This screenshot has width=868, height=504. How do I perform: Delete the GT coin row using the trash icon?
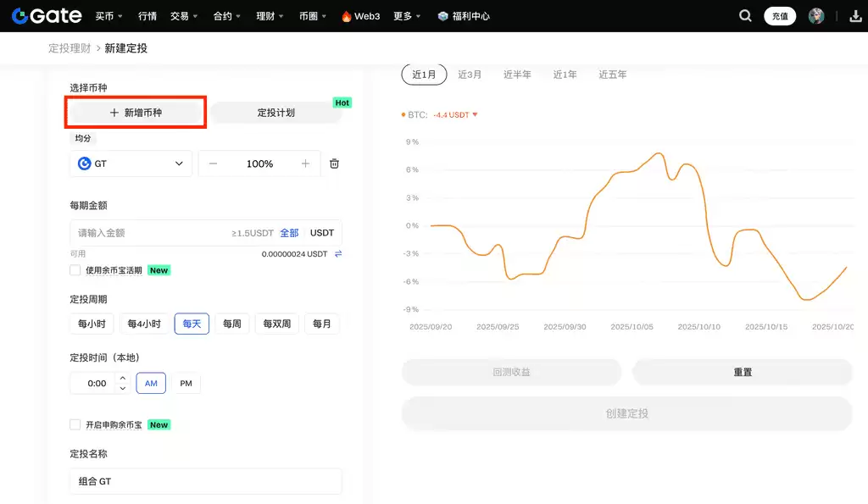coord(334,163)
